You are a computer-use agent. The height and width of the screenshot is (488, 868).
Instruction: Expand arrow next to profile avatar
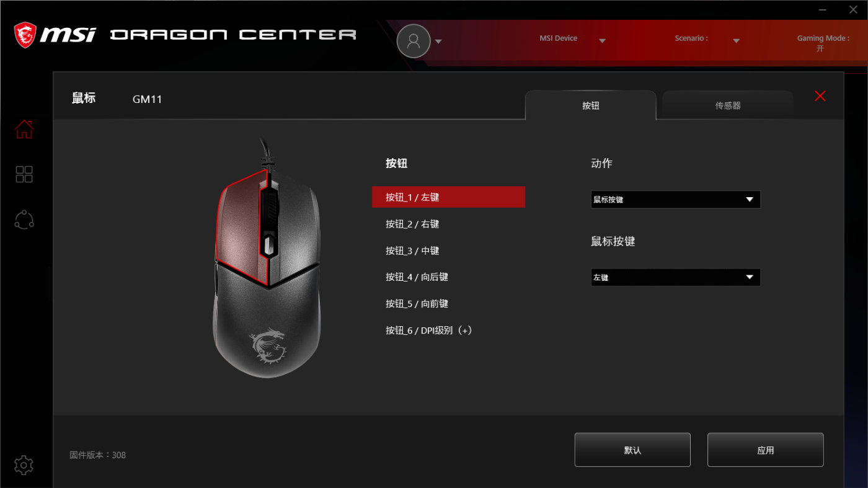438,42
